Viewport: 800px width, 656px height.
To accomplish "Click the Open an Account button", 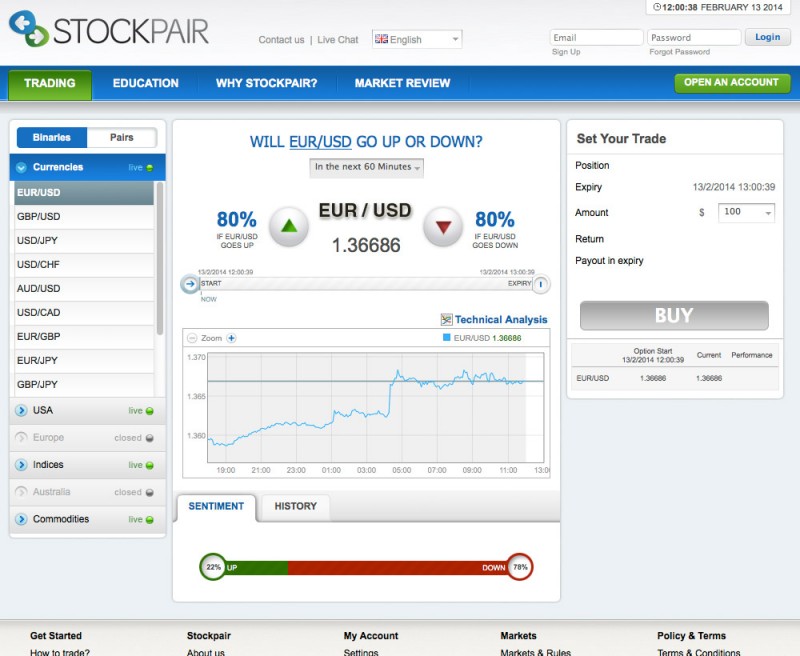I will 732,83.
